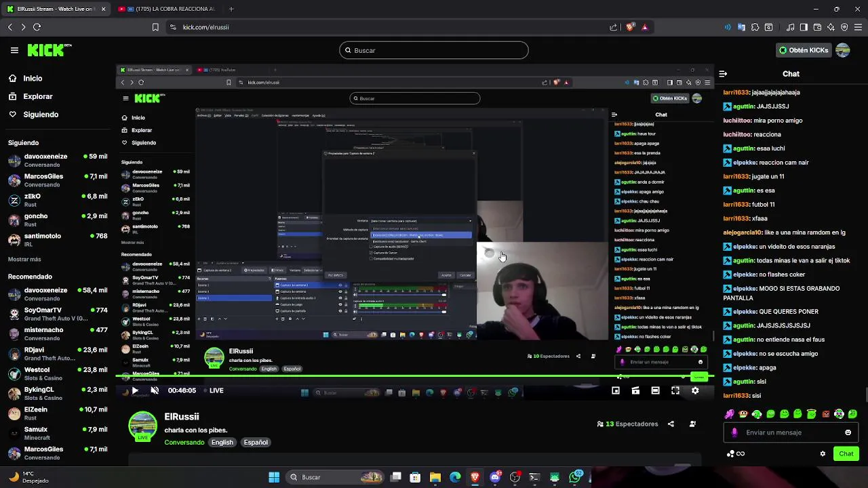Open the weather widget showing 14°C

coord(28,477)
